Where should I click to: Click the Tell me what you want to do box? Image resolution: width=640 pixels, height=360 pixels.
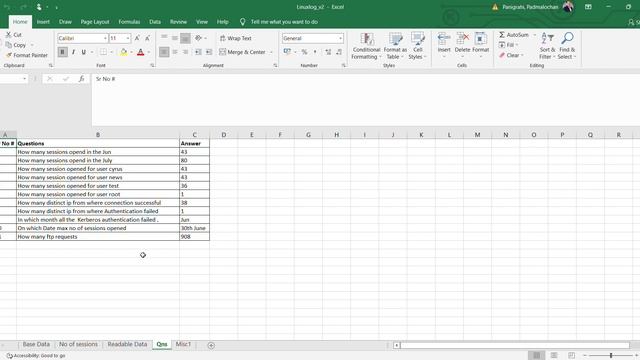(x=284, y=22)
